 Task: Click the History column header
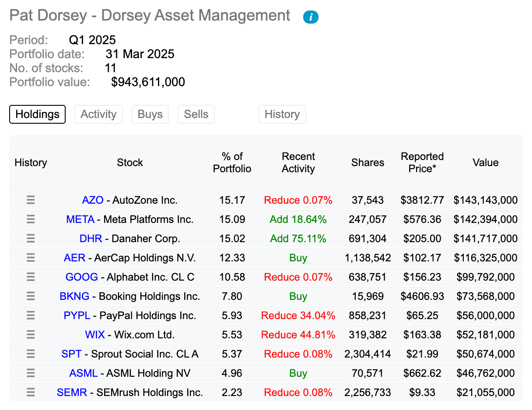[31, 163]
